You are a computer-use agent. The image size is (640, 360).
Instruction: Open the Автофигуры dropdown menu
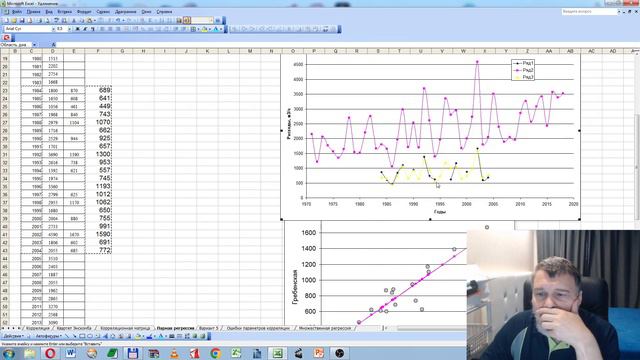point(49,336)
